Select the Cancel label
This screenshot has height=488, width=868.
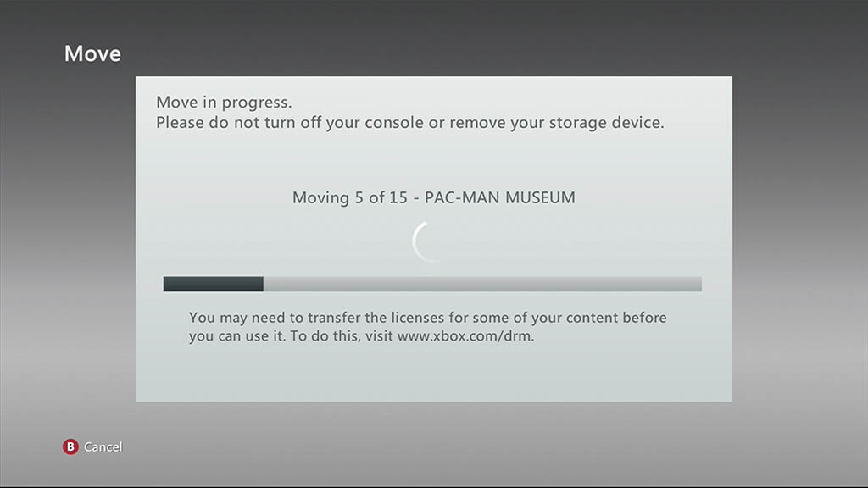coord(103,447)
